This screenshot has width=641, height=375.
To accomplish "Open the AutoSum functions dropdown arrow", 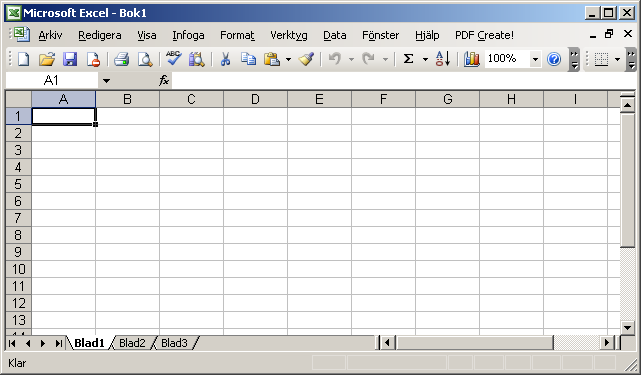I will (x=425, y=60).
